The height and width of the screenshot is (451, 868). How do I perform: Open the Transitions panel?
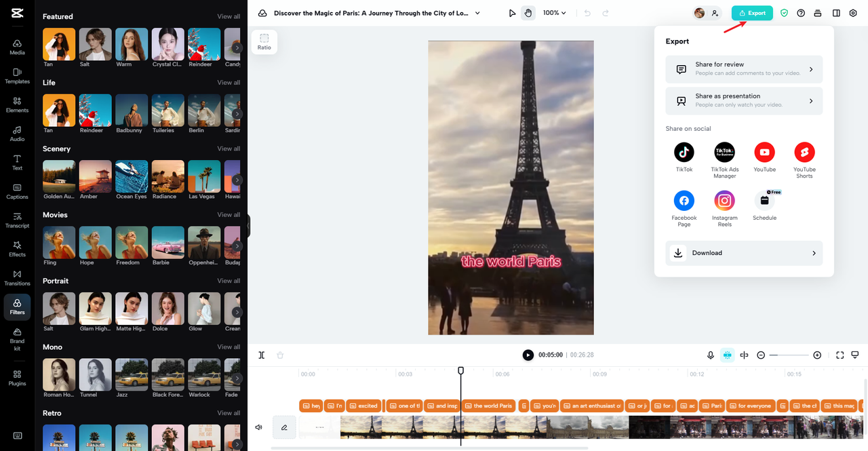click(17, 278)
